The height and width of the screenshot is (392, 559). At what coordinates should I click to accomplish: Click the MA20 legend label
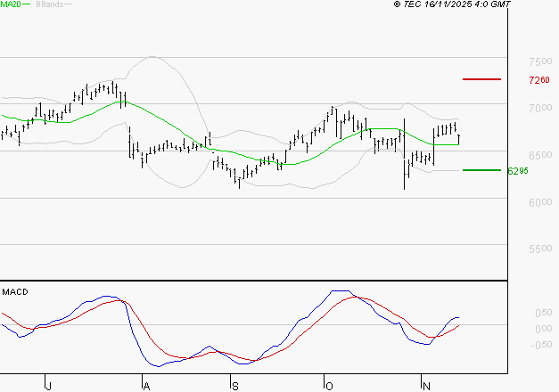(11, 4)
